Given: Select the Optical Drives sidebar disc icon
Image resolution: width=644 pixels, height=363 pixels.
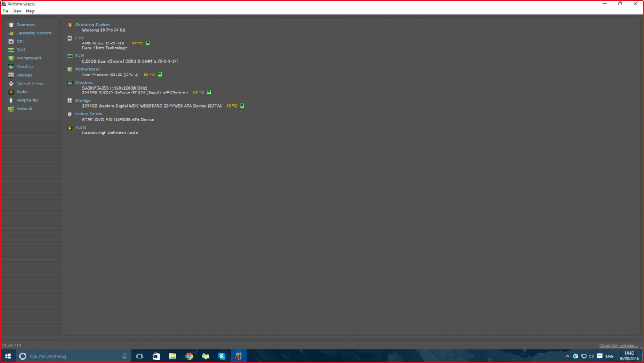Looking at the screenshot, I should coord(11,83).
